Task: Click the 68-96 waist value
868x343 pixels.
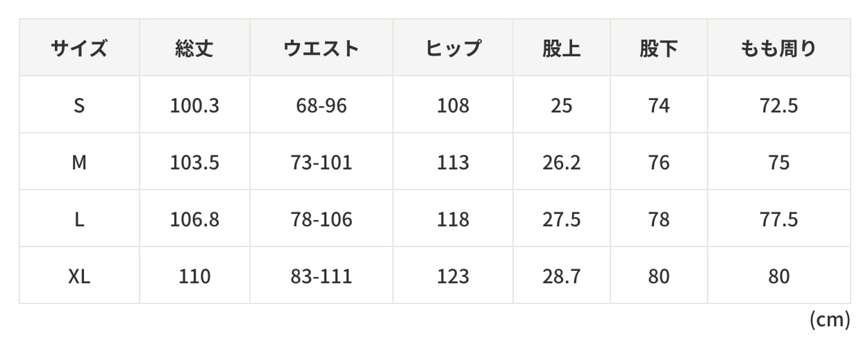Action: click(322, 105)
